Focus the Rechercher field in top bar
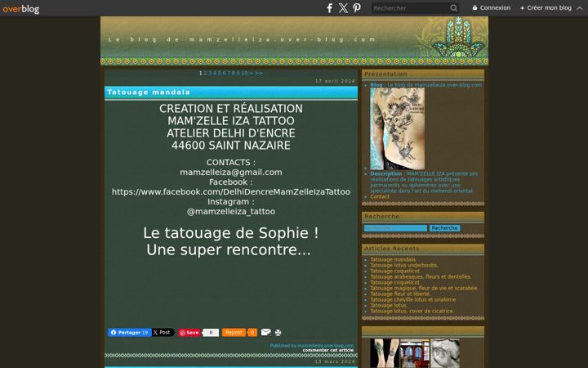 point(411,8)
